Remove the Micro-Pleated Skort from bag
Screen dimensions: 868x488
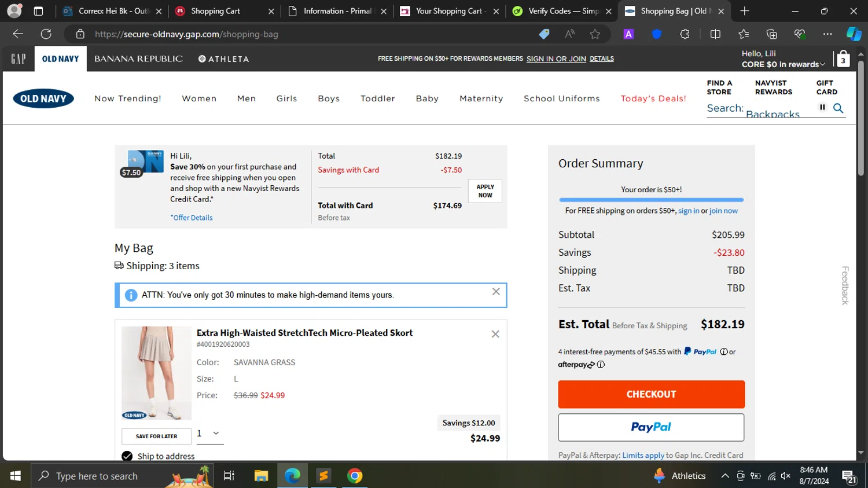495,334
